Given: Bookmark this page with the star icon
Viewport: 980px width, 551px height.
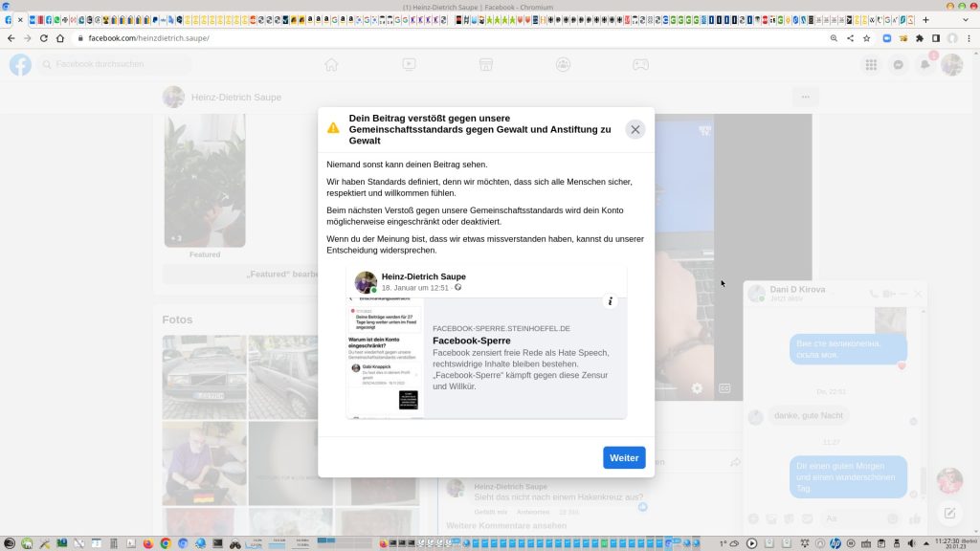Looking at the screenshot, I should coord(866,38).
